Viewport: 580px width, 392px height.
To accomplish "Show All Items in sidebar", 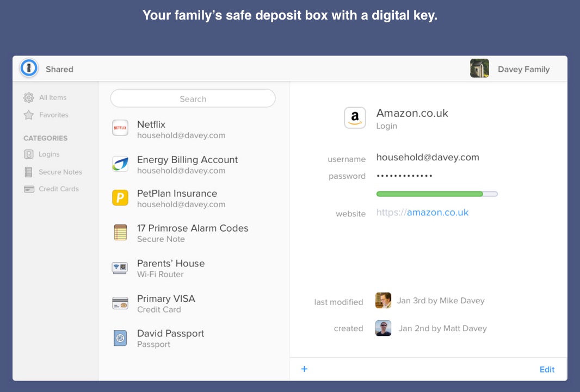I will pos(52,98).
